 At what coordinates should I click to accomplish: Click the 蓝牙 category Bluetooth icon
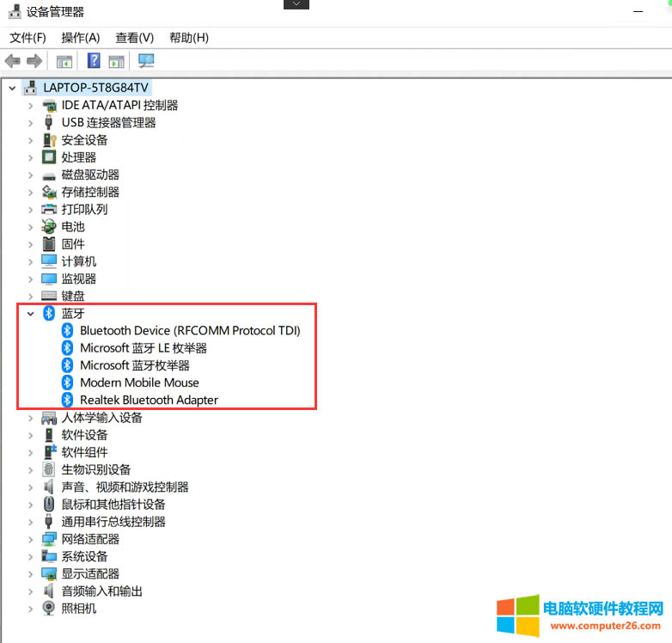(49, 314)
